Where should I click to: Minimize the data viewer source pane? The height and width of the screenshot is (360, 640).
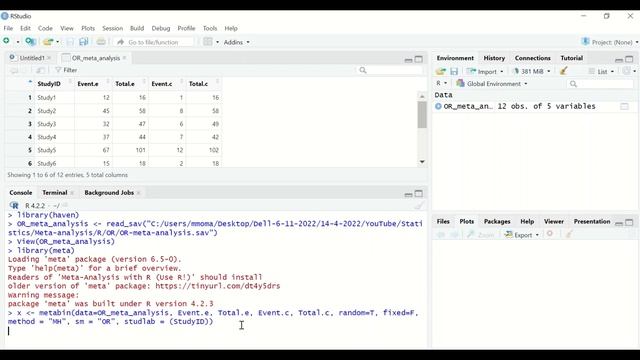click(408, 60)
